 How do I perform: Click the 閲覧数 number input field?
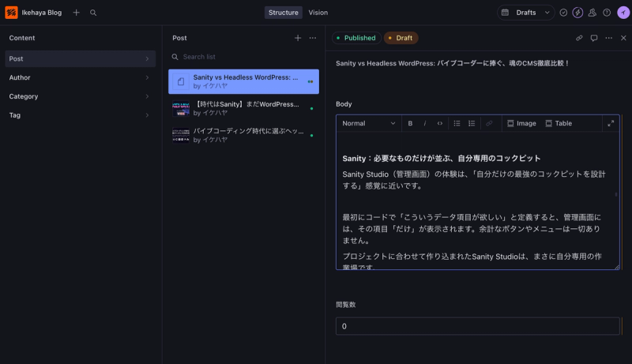click(x=478, y=326)
